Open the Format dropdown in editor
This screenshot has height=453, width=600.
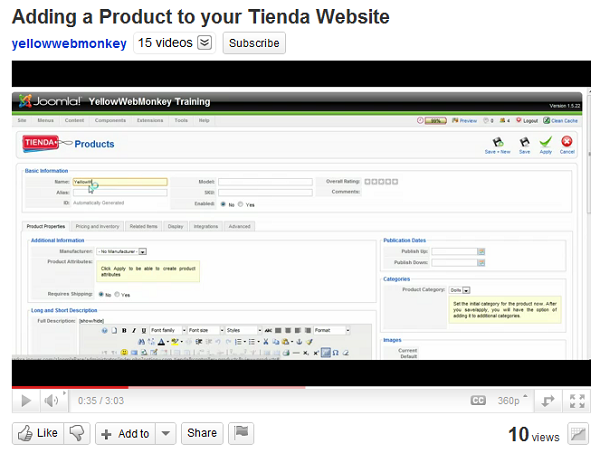(x=332, y=330)
